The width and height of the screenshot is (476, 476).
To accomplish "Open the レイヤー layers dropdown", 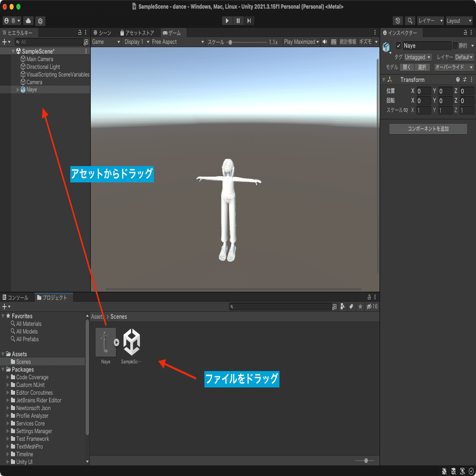I will [x=430, y=21].
